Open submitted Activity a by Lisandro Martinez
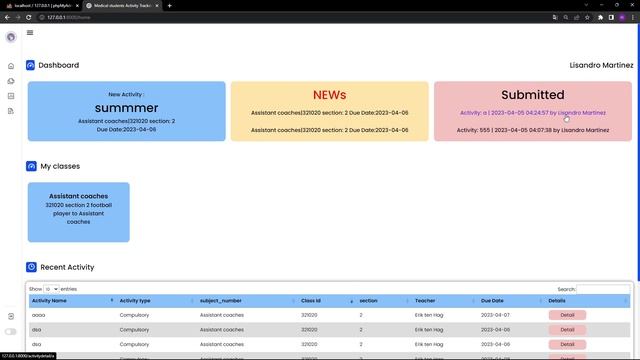Image resolution: width=640 pixels, height=360 pixels. [x=533, y=113]
